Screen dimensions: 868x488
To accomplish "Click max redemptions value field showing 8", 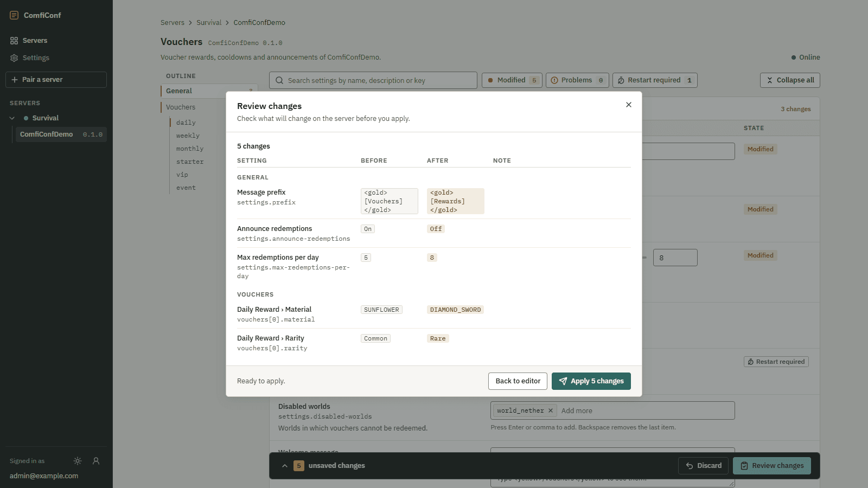I will point(675,258).
